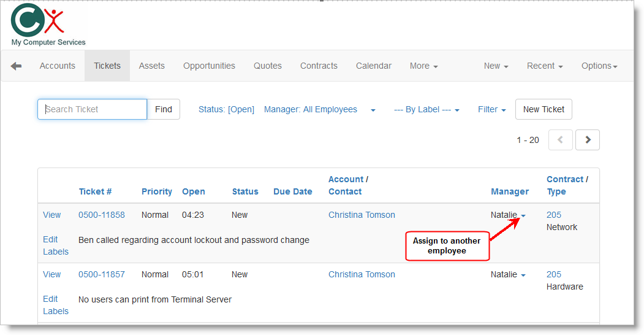Edit Labels for ticket 0500-11858
The image size is (644, 335).
[x=55, y=245]
